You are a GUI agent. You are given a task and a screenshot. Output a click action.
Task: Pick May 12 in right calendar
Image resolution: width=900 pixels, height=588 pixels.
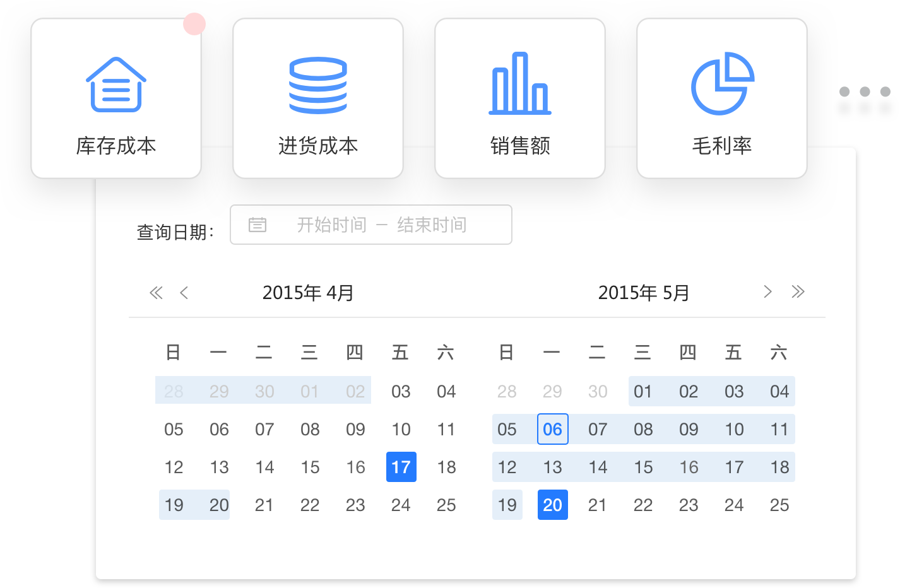tap(507, 467)
